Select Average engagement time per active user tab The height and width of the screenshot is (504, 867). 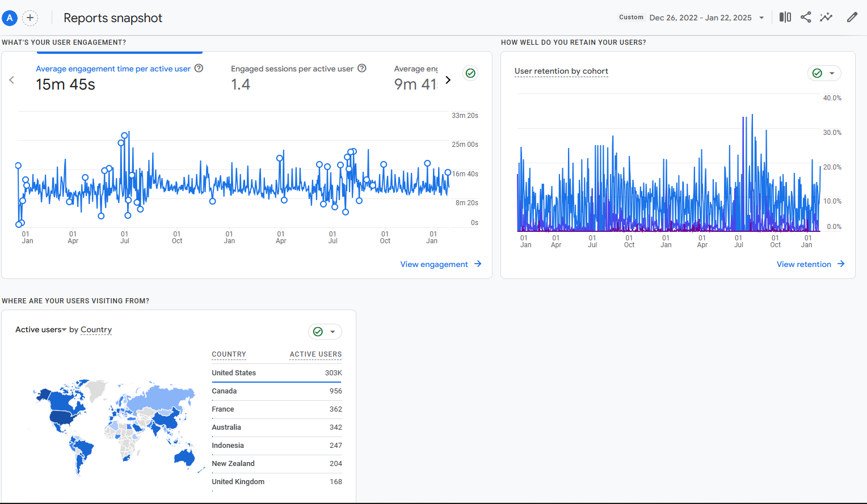click(x=113, y=69)
